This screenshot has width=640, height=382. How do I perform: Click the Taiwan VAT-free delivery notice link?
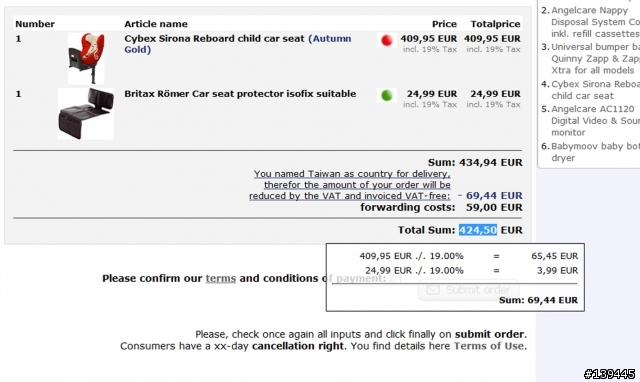click(350, 185)
